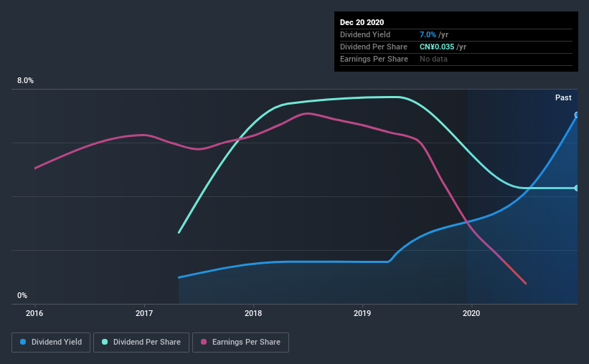Click the 0% y-axis label
The width and height of the screenshot is (589, 364).
(22, 296)
